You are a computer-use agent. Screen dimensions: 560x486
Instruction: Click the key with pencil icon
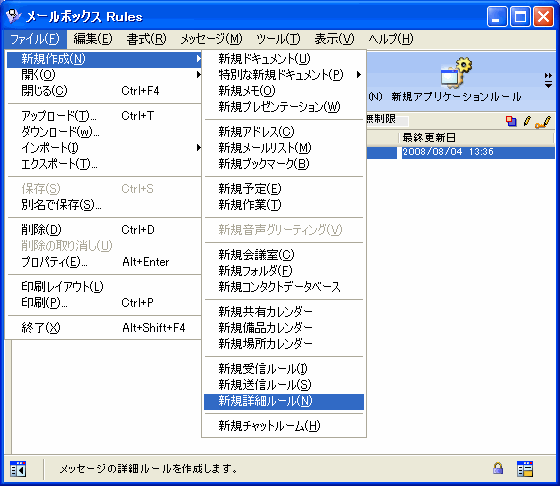click(x=543, y=122)
